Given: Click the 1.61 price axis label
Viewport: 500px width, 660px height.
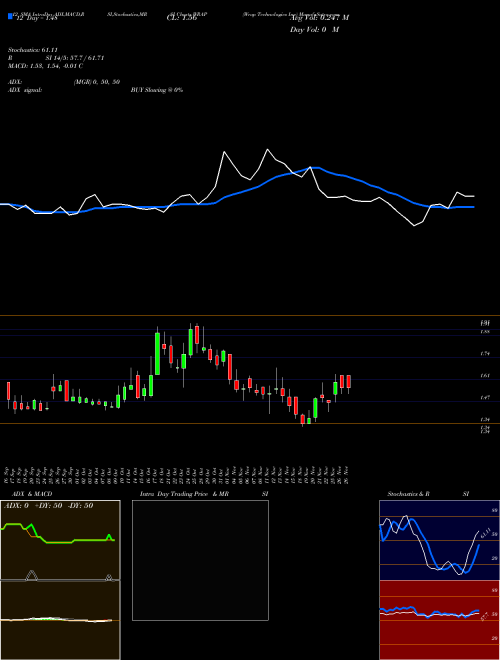Looking at the screenshot, I should [485, 375].
